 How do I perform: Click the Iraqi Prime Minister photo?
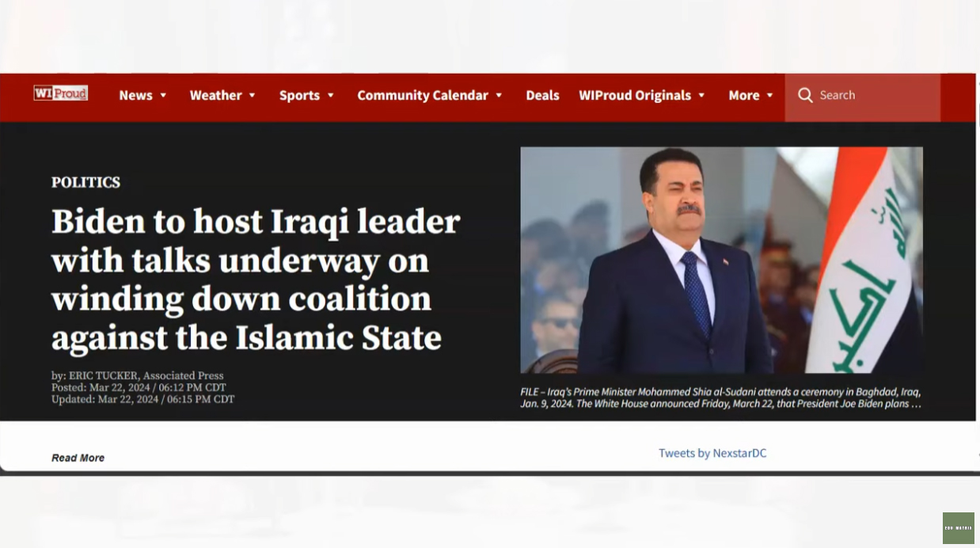click(x=721, y=260)
